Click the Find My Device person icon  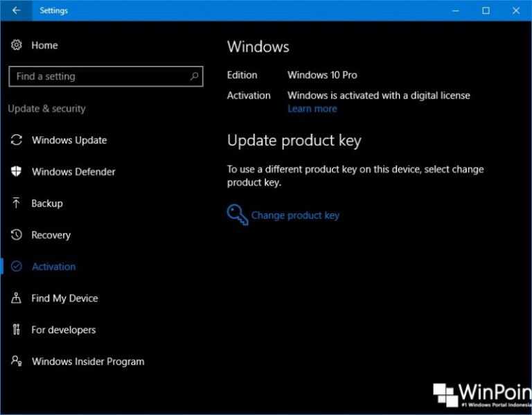17,298
